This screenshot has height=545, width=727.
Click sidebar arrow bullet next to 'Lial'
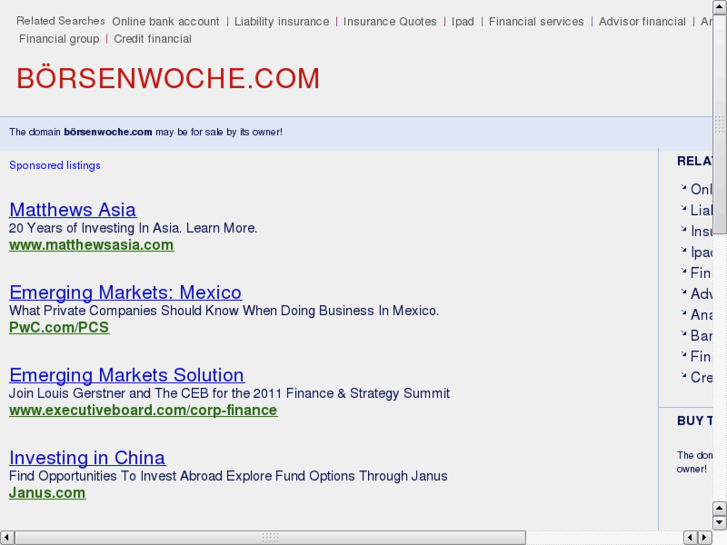tap(683, 208)
